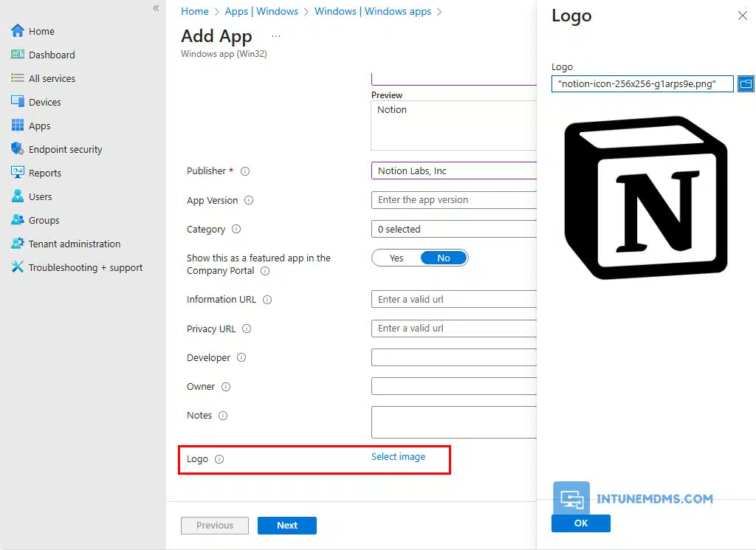Open the Devices icon in sidebar
The image size is (756, 550).
point(18,102)
